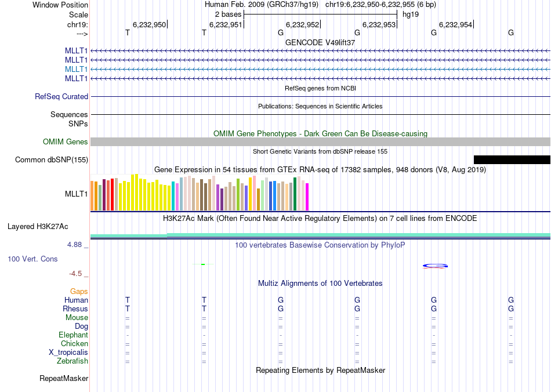Click the 100 Vert. Cons label

tap(32, 259)
